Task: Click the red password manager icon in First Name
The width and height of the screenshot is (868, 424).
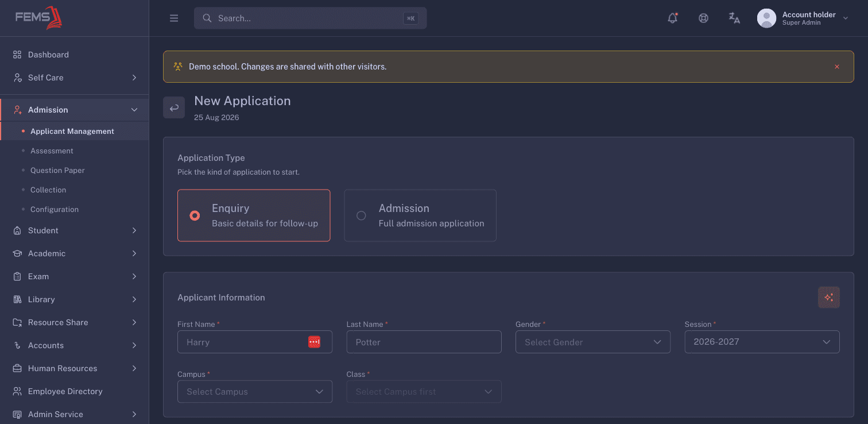Action: click(x=314, y=342)
